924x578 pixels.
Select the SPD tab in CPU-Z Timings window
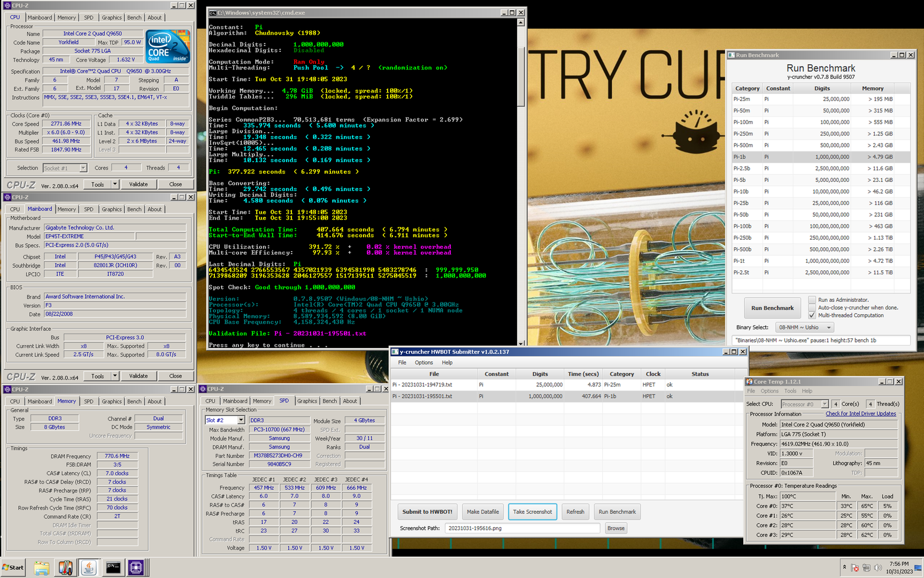pyautogui.click(x=89, y=401)
